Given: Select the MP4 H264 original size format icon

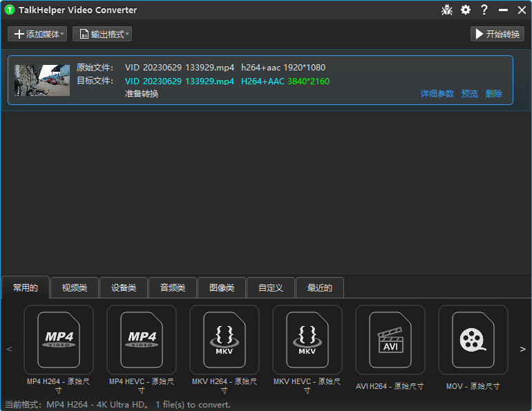Looking at the screenshot, I should (59, 340).
